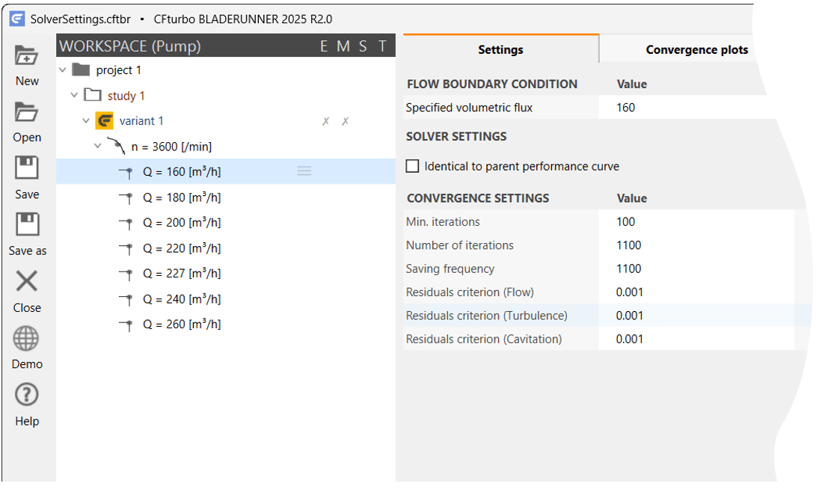Click the CONVERGENCE SETTINGS heading
The height and width of the screenshot is (504, 822).
click(x=478, y=199)
